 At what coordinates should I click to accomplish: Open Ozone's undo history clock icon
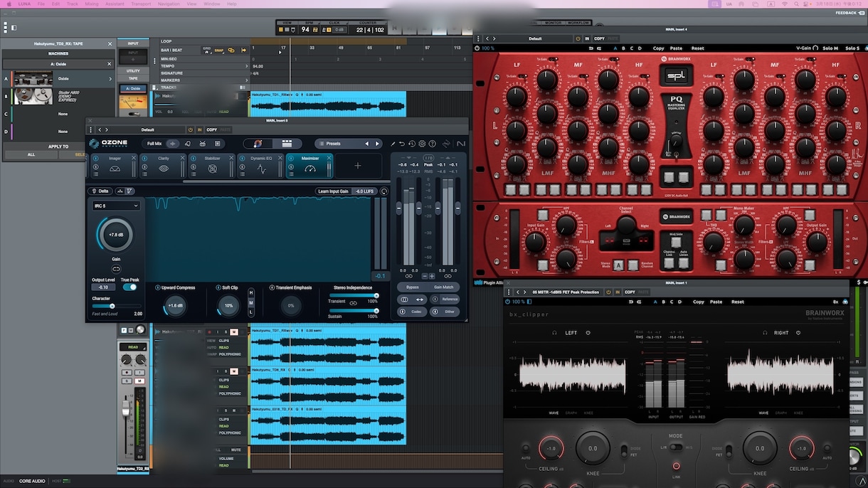tap(412, 144)
